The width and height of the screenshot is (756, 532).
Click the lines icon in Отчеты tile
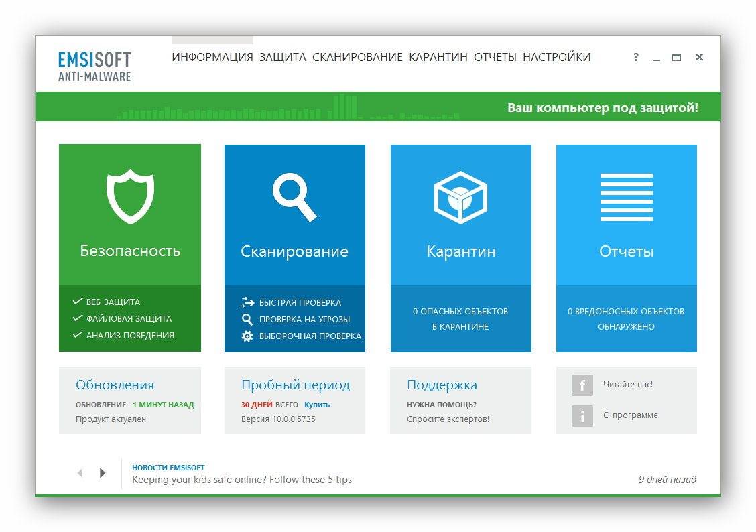pos(626,197)
